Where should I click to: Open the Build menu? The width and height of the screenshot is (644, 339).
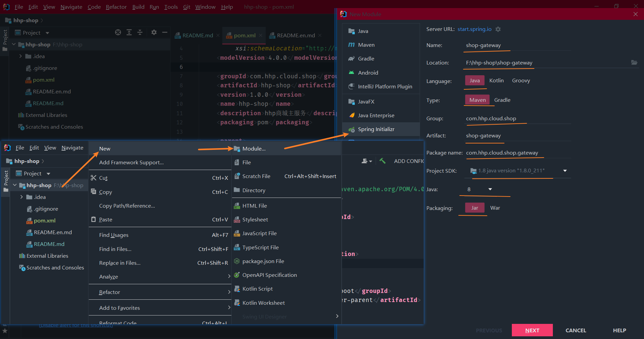pos(138,7)
